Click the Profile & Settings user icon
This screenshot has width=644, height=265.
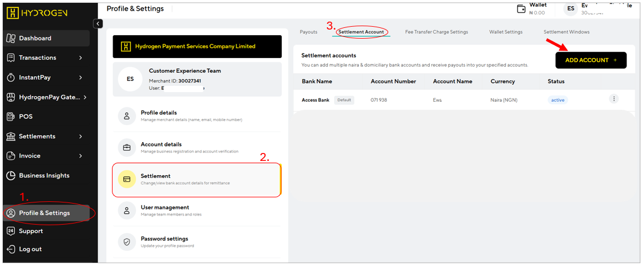pos(11,213)
